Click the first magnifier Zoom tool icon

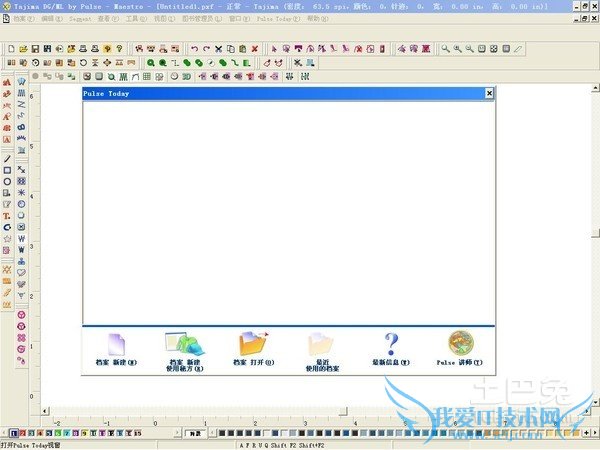click(445, 49)
